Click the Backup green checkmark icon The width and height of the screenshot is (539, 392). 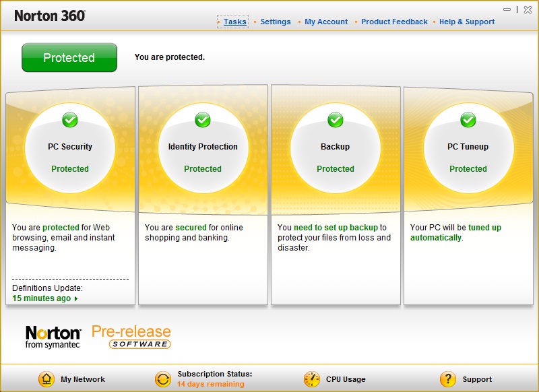(336, 120)
